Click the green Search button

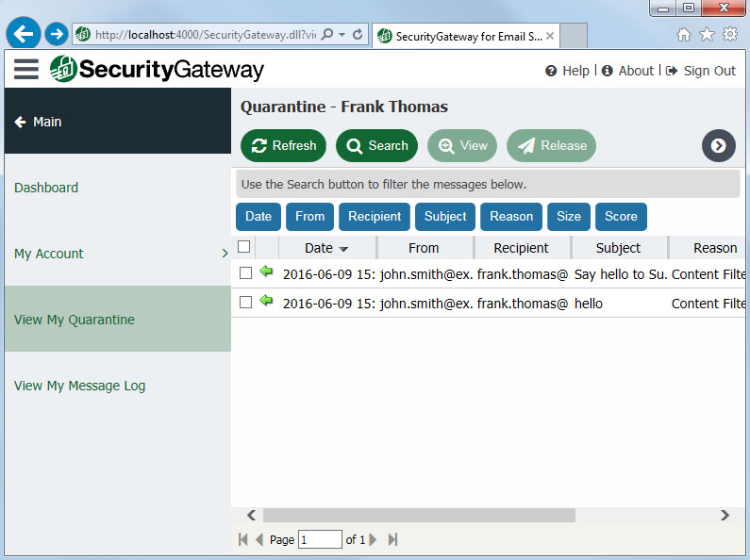[x=376, y=146]
